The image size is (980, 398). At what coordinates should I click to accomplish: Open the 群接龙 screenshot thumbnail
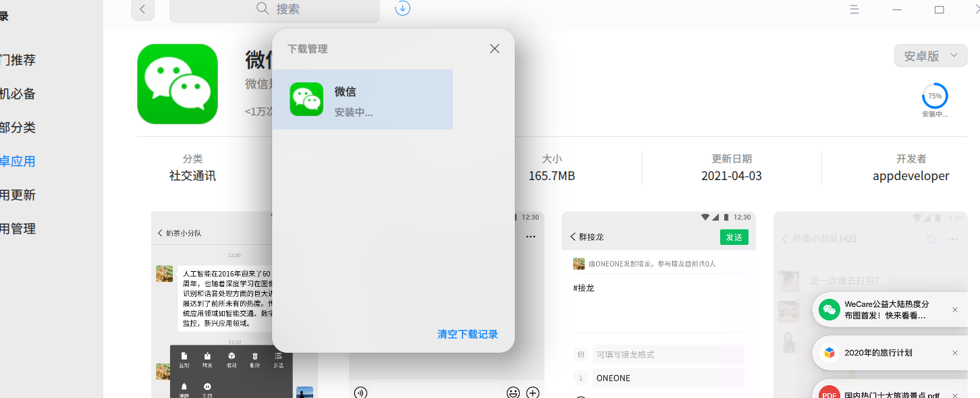pos(659,305)
